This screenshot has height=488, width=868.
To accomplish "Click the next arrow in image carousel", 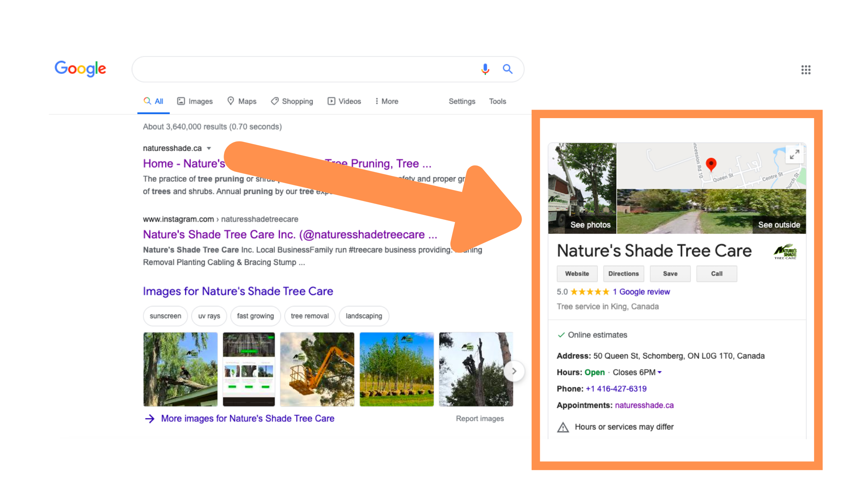I will (x=514, y=371).
